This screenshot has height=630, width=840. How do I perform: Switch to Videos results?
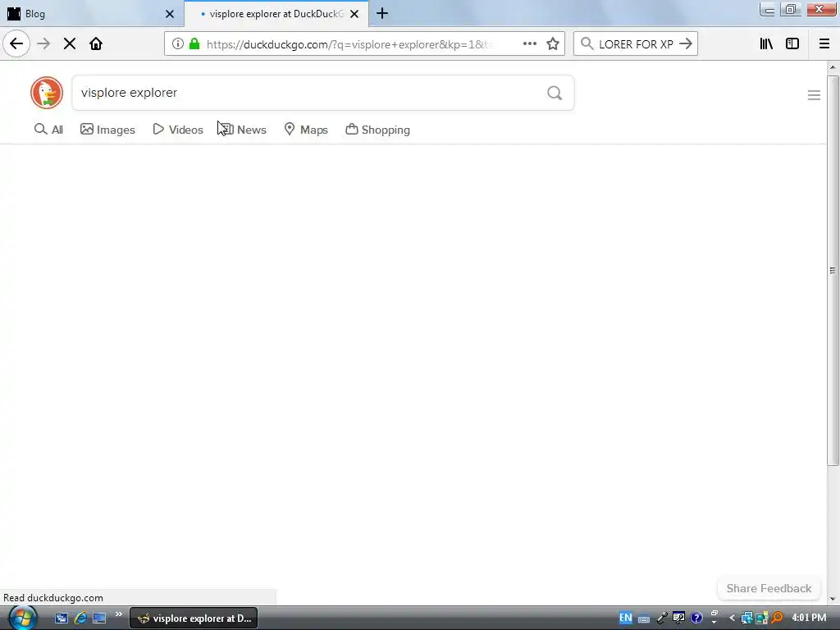click(x=178, y=130)
